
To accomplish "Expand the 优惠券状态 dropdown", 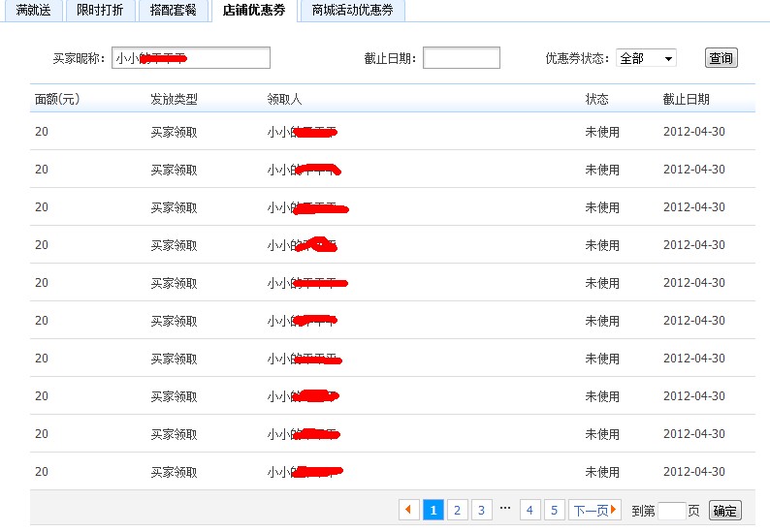I will click(x=646, y=58).
